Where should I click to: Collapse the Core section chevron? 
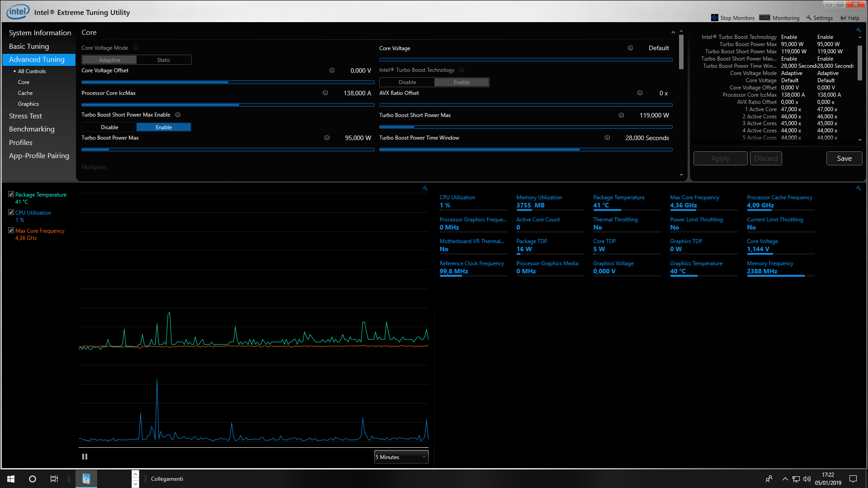point(673,33)
